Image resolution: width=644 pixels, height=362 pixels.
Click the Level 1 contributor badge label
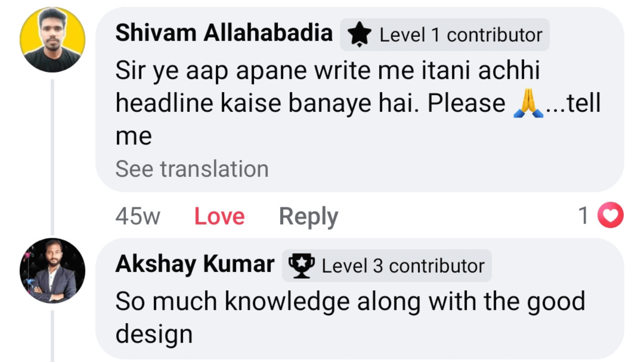tap(461, 35)
